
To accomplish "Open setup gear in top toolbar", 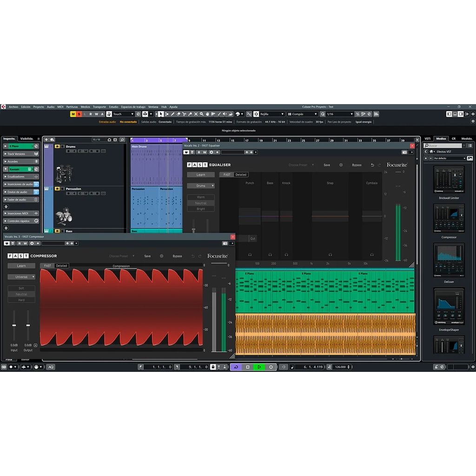I will (473, 114).
